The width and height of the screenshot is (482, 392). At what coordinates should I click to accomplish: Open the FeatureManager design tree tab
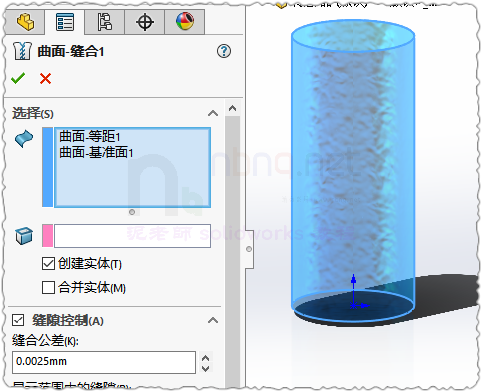click(25, 22)
